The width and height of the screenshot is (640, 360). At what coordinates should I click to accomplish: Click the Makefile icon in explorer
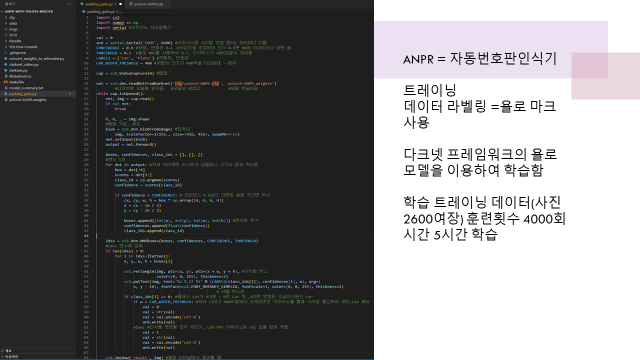[x=6, y=82]
